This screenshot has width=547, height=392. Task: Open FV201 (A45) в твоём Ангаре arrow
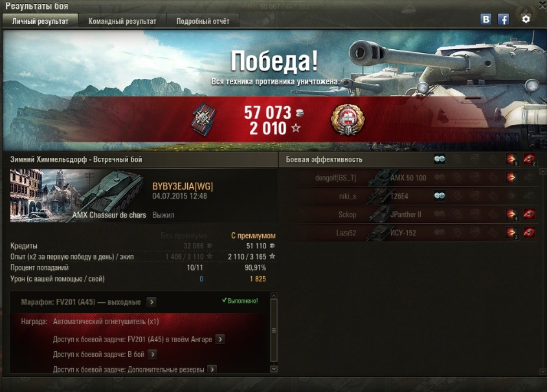[220, 339]
